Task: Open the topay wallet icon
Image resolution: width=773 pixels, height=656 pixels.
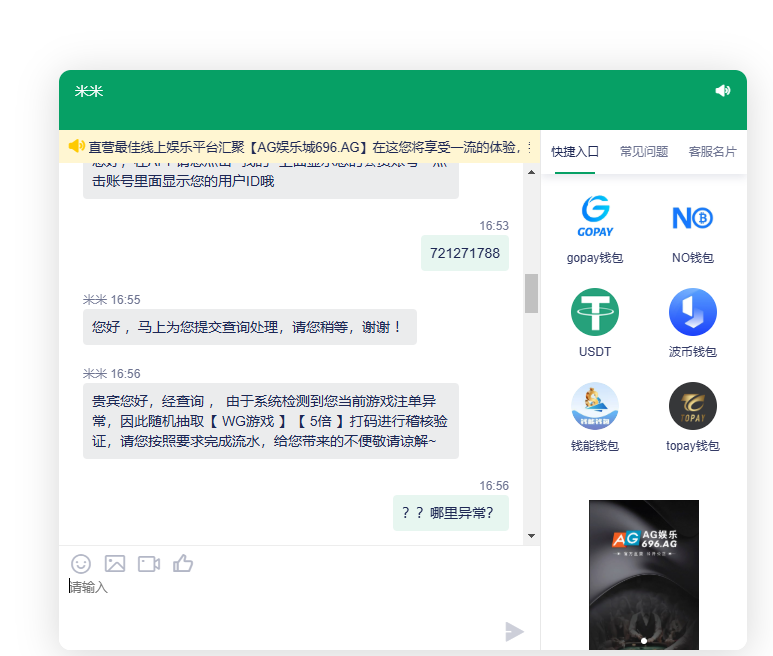Action: point(693,406)
